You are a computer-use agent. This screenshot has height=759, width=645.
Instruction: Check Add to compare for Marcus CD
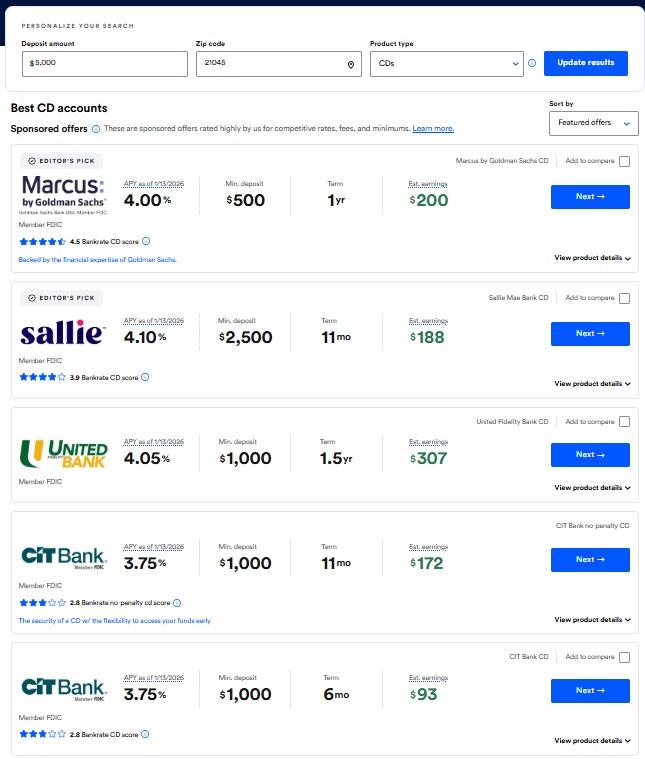[x=624, y=161]
